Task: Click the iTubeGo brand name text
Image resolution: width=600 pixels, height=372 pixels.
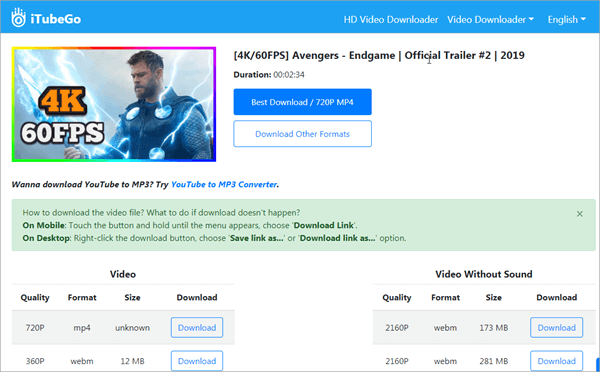Action: [x=56, y=19]
